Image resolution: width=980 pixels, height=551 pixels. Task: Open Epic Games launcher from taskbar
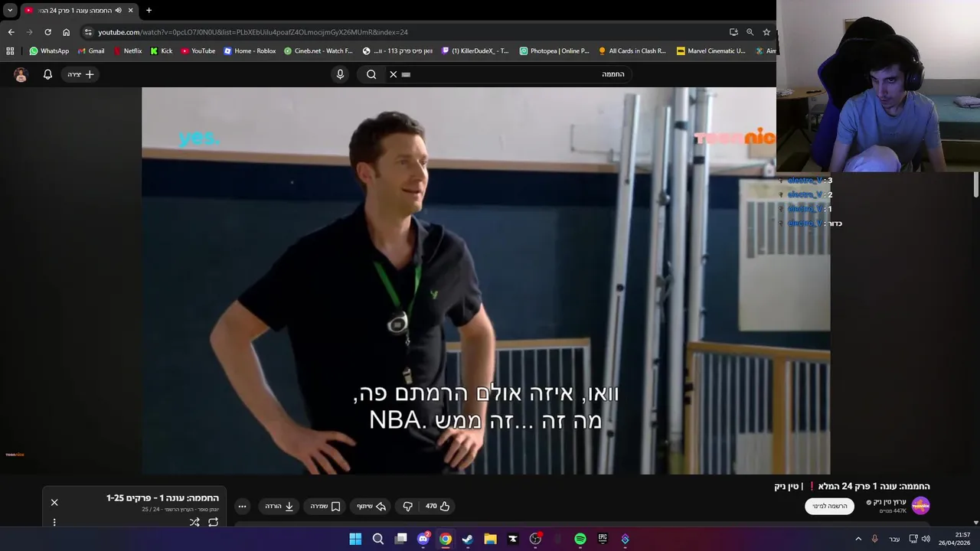click(603, 539)
